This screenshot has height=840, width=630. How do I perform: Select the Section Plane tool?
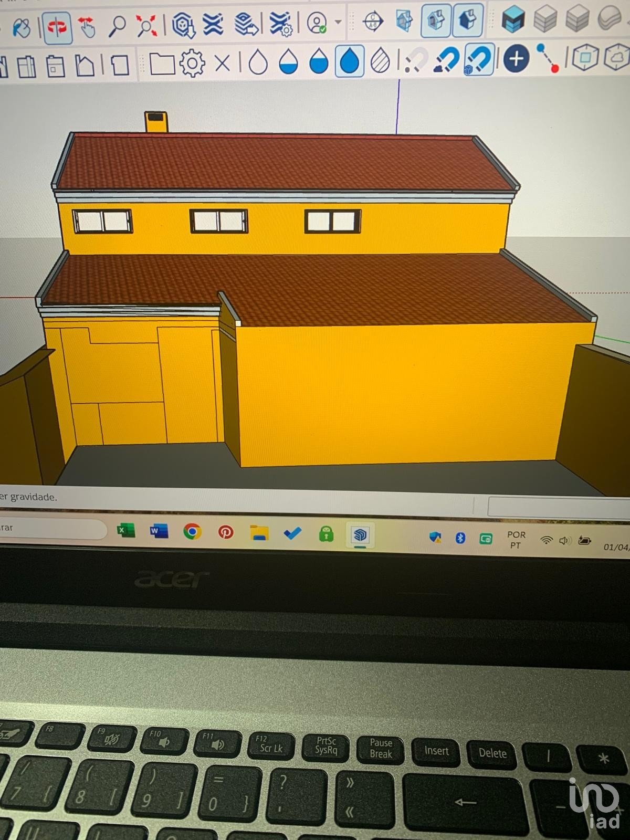click(373, 22)
